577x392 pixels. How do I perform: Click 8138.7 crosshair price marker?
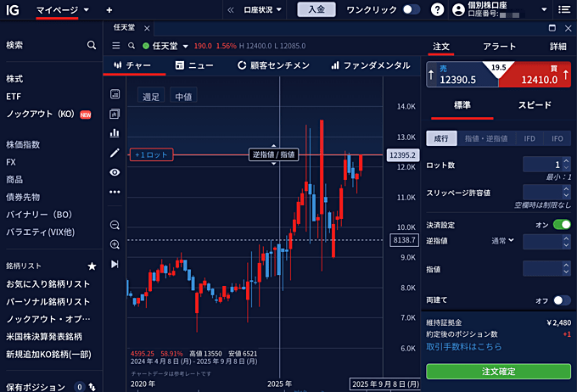coord(404,240)
